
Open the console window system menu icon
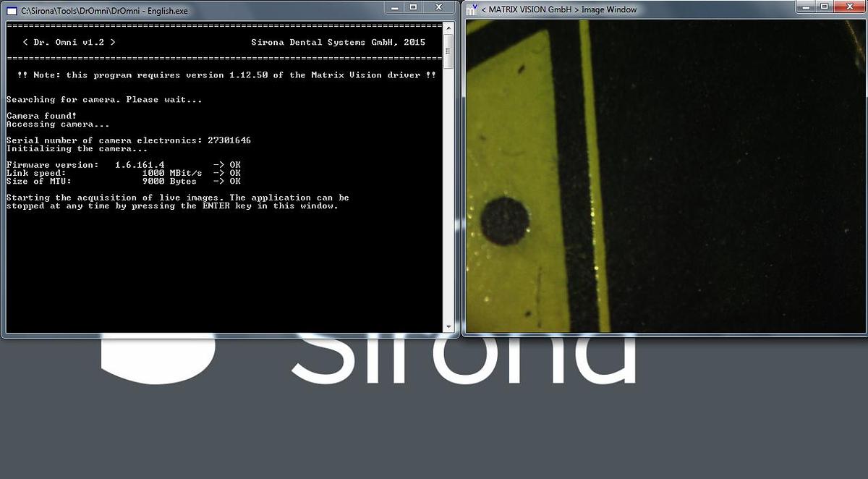pos(12,10)
